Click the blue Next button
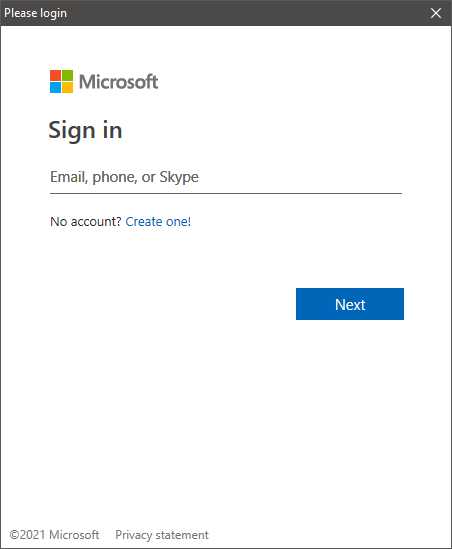The width and height of the screenshot is (452, 549). click(x=350, y=304)
